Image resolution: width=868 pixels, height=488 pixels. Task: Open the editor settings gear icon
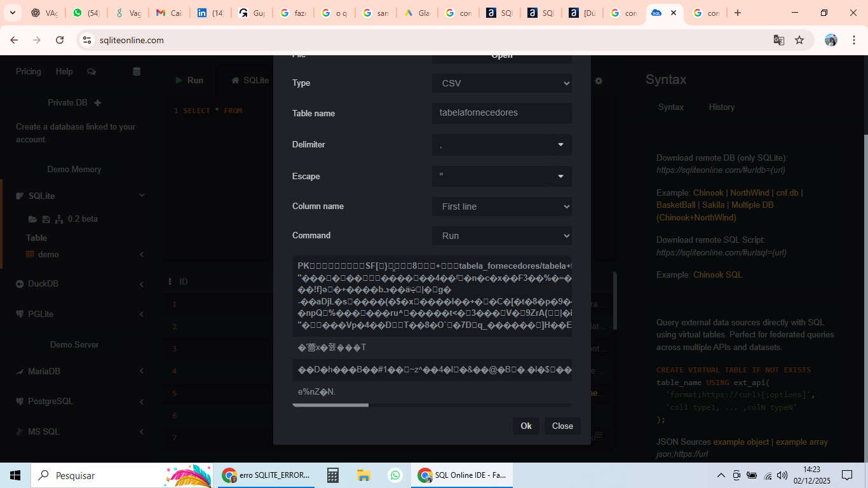[599, 81]
